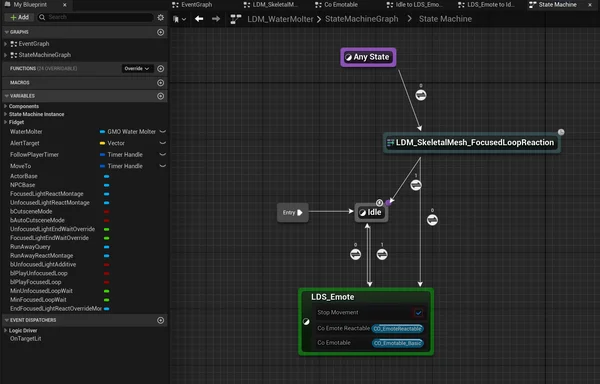
Task: Add a new graph with plus icon
Action: tap(161, 33)
